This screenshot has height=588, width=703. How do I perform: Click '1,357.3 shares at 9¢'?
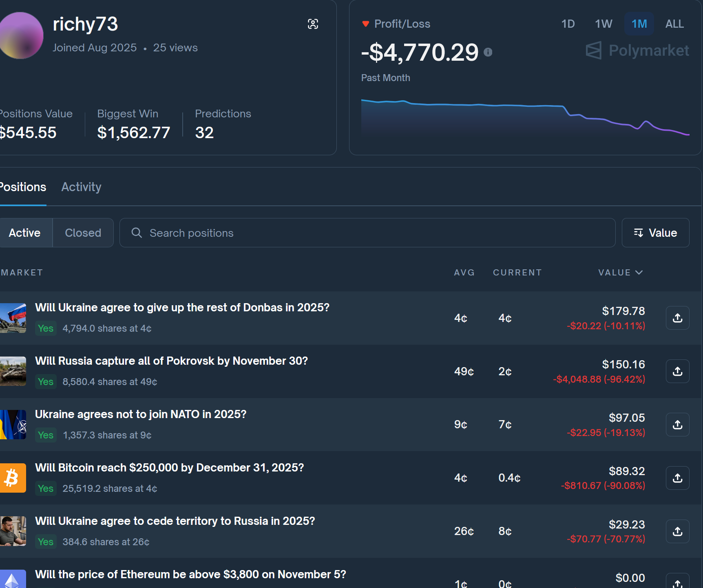pos(107,435)
